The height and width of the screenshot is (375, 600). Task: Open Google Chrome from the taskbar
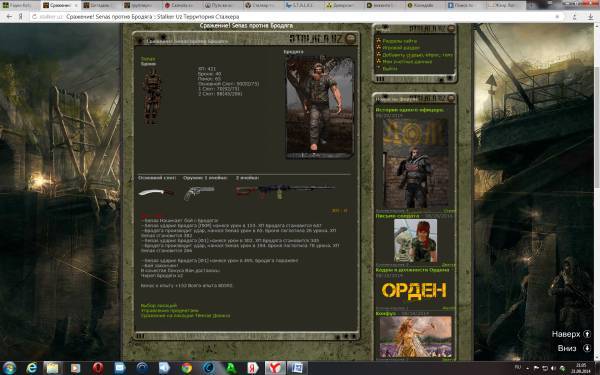187,368
